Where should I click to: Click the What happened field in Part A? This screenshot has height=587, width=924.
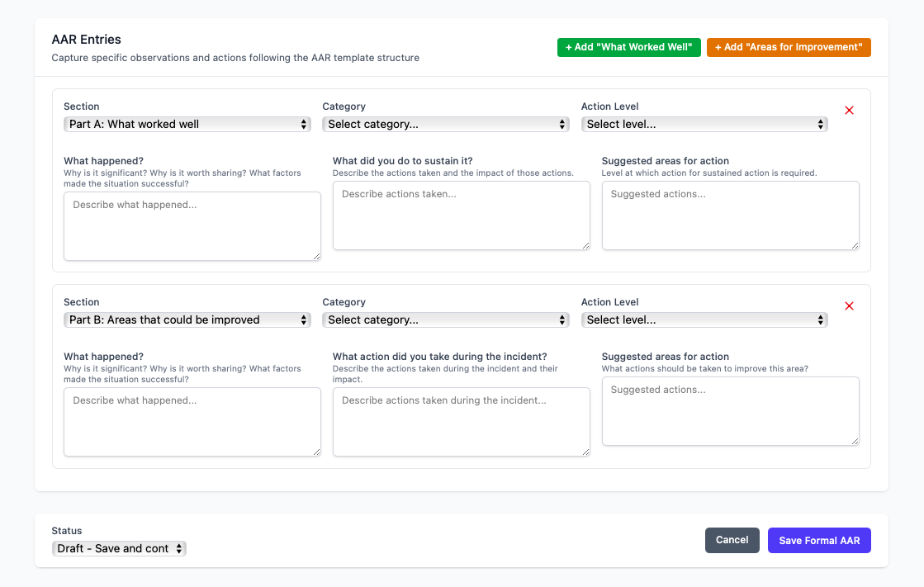tap(192, 225)
